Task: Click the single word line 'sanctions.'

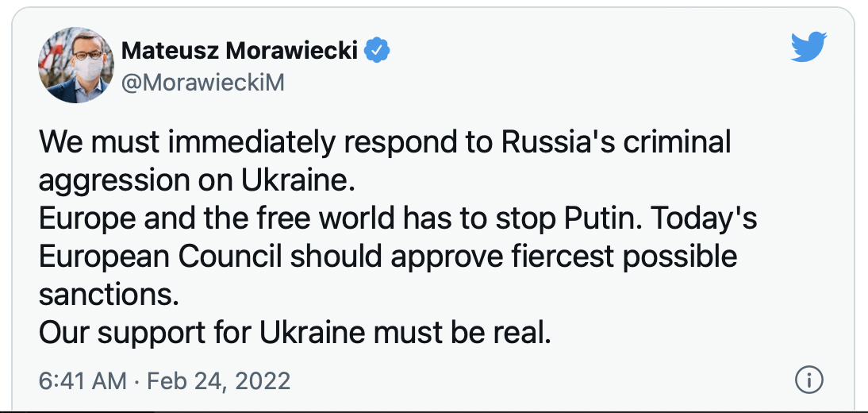Action: point(109,295)
